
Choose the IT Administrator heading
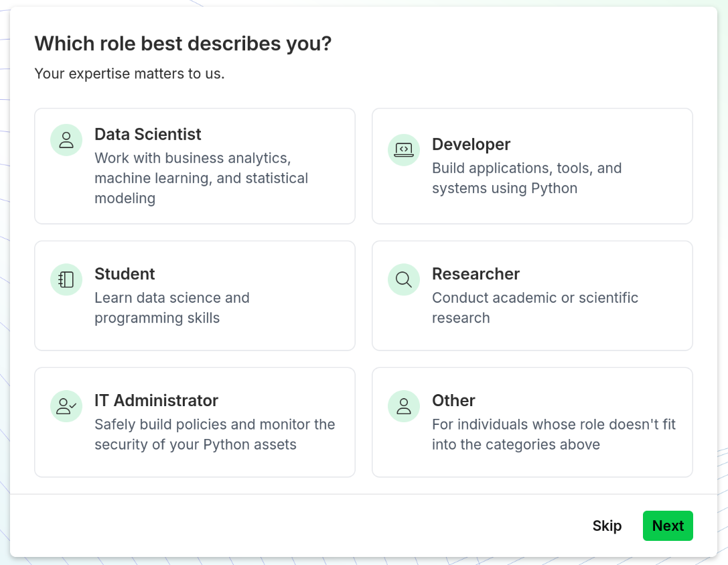[x=157, y=401]
